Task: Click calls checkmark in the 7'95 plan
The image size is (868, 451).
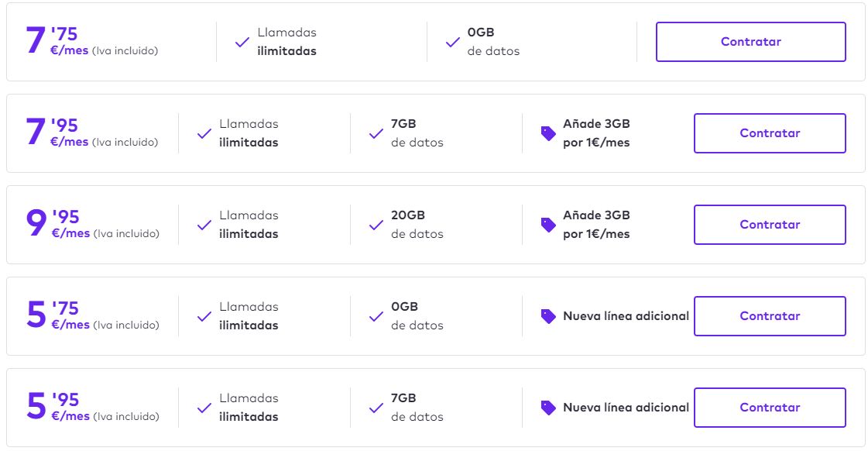Action: tap(204, 134)
